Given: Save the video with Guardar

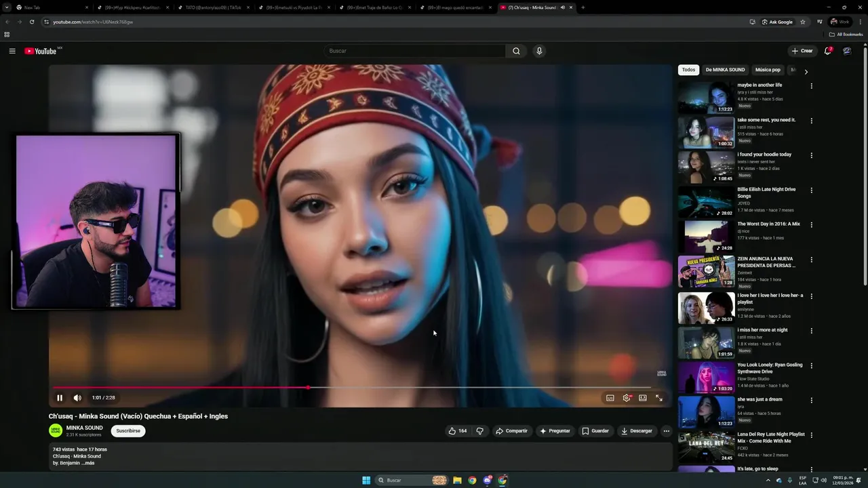Looking at the screenshot, I should 595,431.
